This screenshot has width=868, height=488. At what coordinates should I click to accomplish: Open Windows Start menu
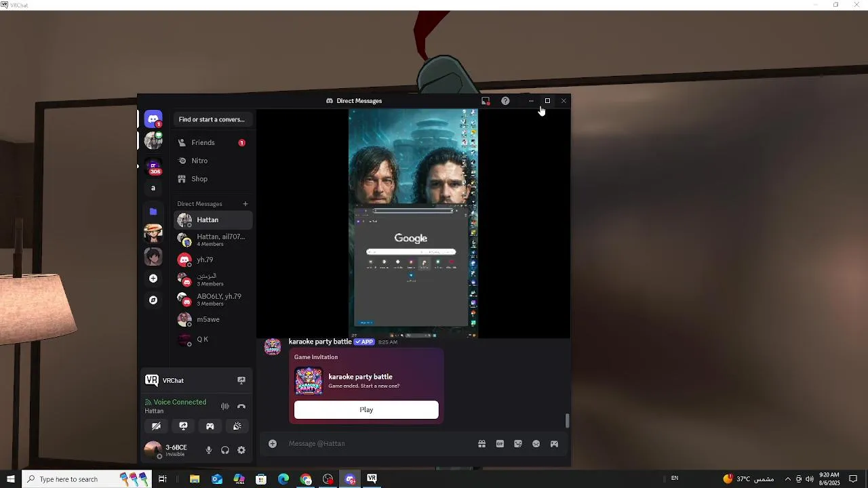point(11,479)
